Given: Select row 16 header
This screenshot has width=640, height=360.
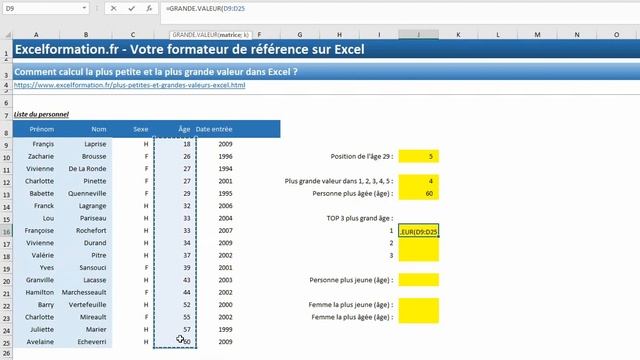Looking at the screenshot, I should click(x=7, y=231).
